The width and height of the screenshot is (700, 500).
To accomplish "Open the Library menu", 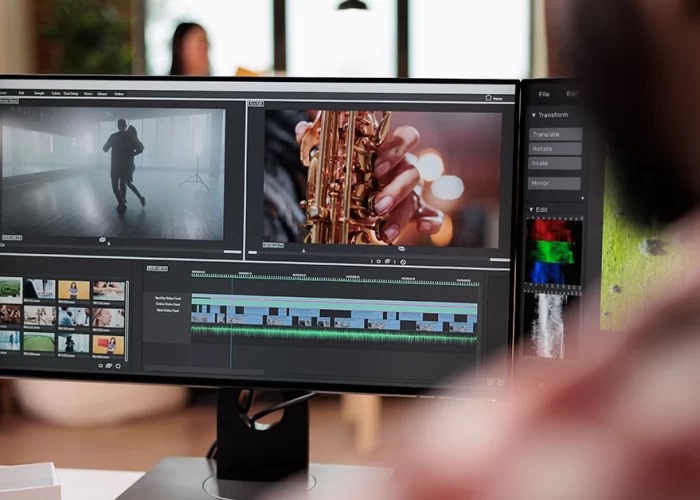I will pos(103,93).
